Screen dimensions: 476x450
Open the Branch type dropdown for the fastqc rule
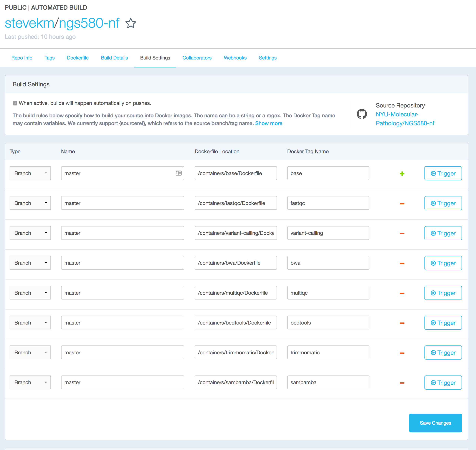pos(30,203)
